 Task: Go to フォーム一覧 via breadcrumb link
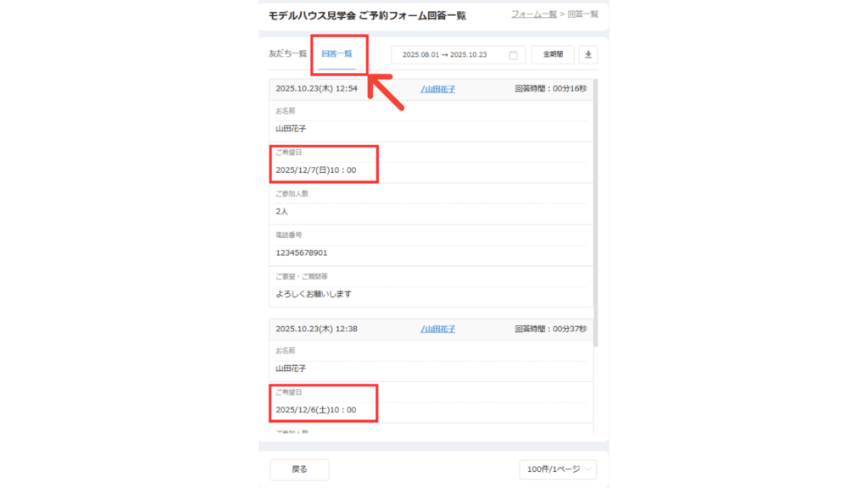[534, 14]
